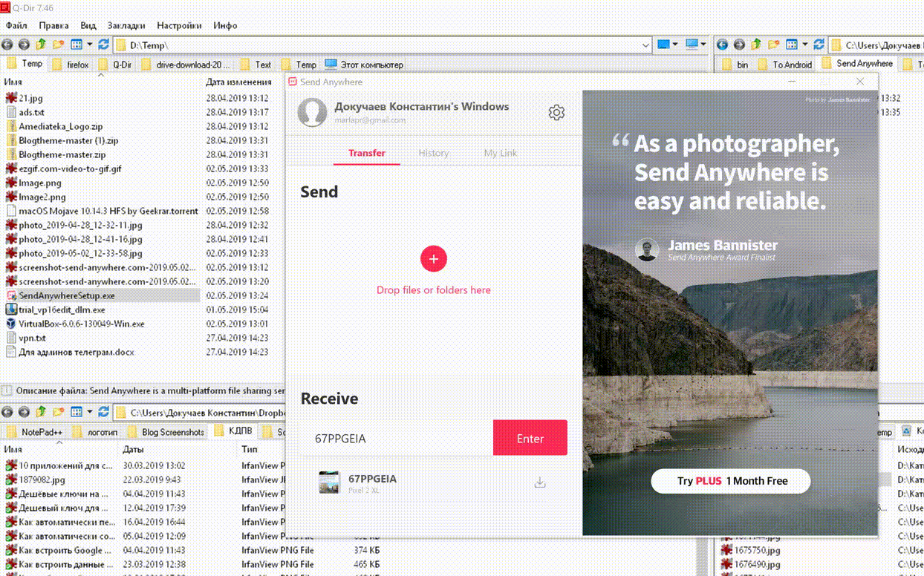Screen dimensions: 924x576
Task: Click new folder icon in bottom-left pane
Action: tap(58, 411)
